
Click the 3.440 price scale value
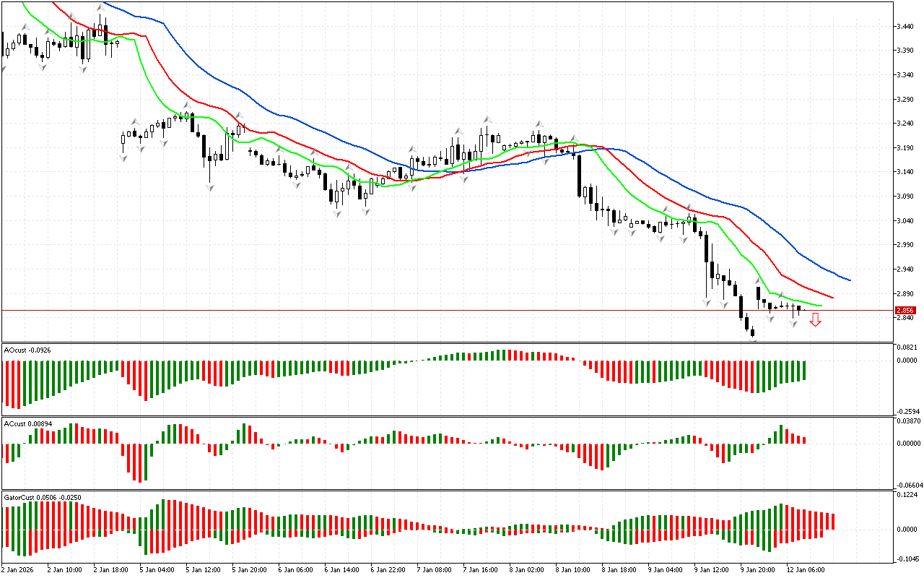905,27
